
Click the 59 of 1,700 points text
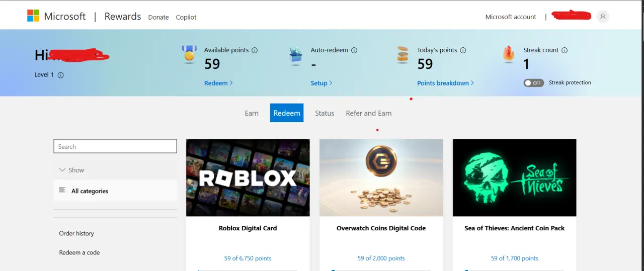pyautogui.click(x=515, y=258)
